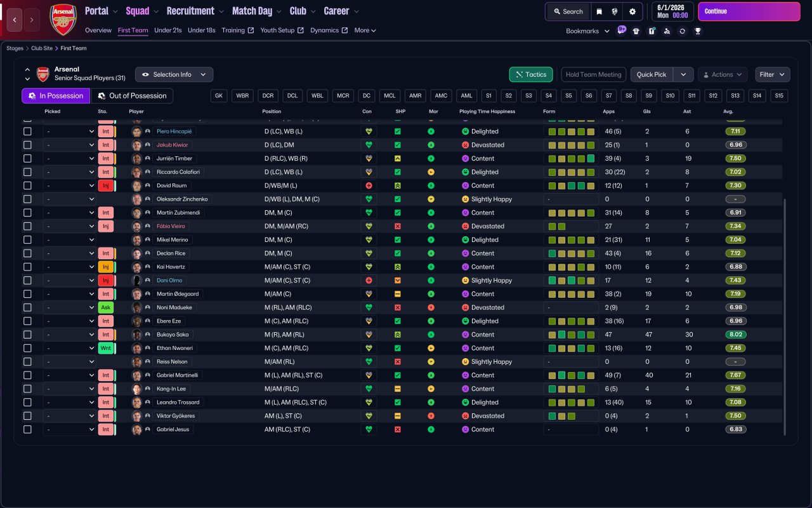Click Bukayo Saka's green 8.02 average rating
The image size is (812, 508).
click(x=735, y=335)
